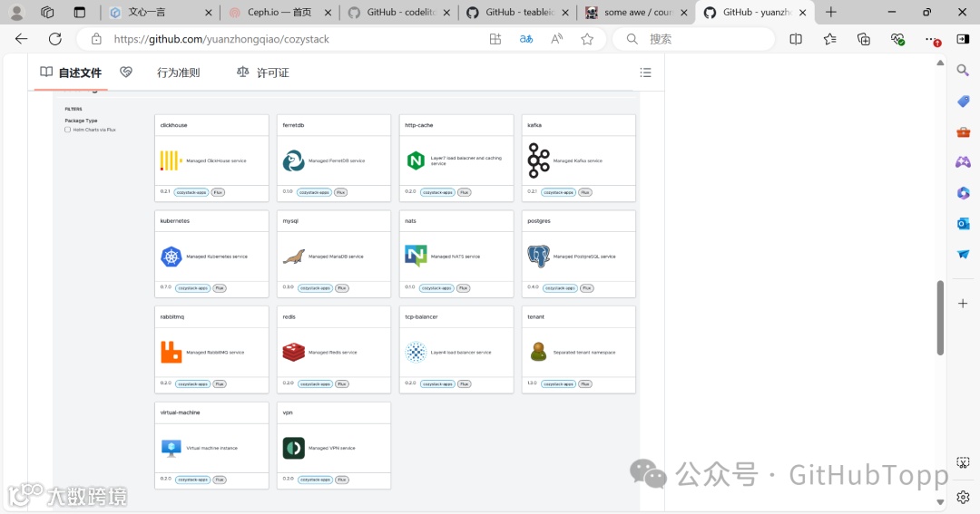Open split screen browser icon
The height and width of the screenshot is (514, 980).
(796, 39)
